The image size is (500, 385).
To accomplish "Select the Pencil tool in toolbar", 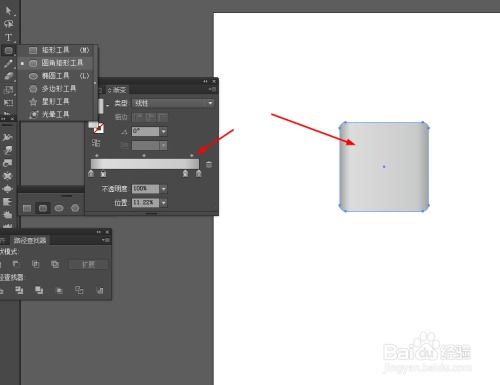I will coord(8,63).
